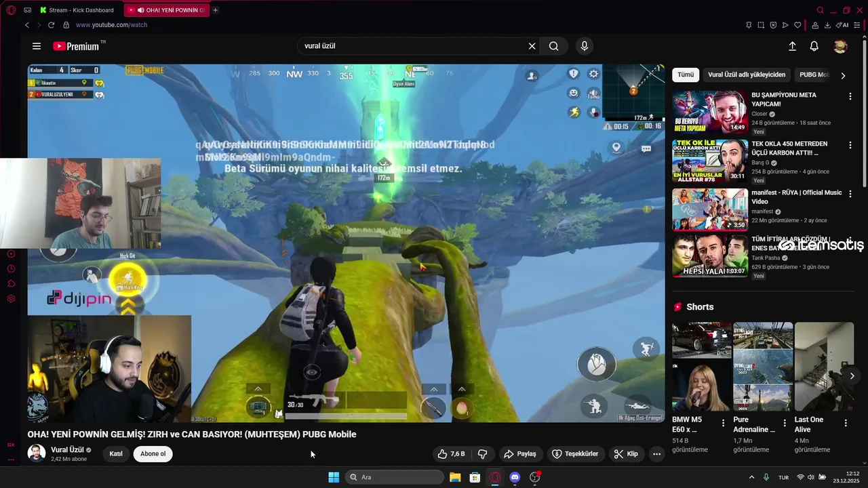This screenshot has height=488, width=868.
Task: Click the pinboard pin icon in address bar
Action: coord(749,25)
